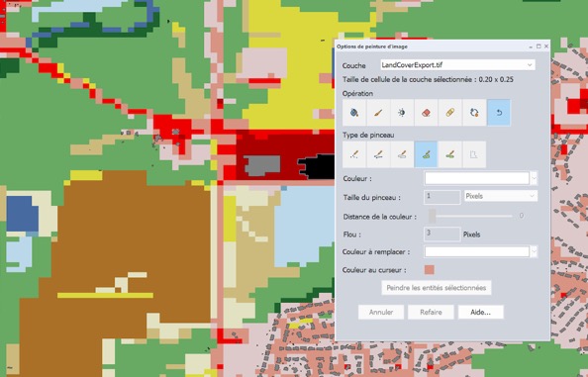Toggle the highlighted green polygon brush type
Image resolution: width=588 pixels, height=377 pixels.
pyautogui.click(x=426, y=154)
